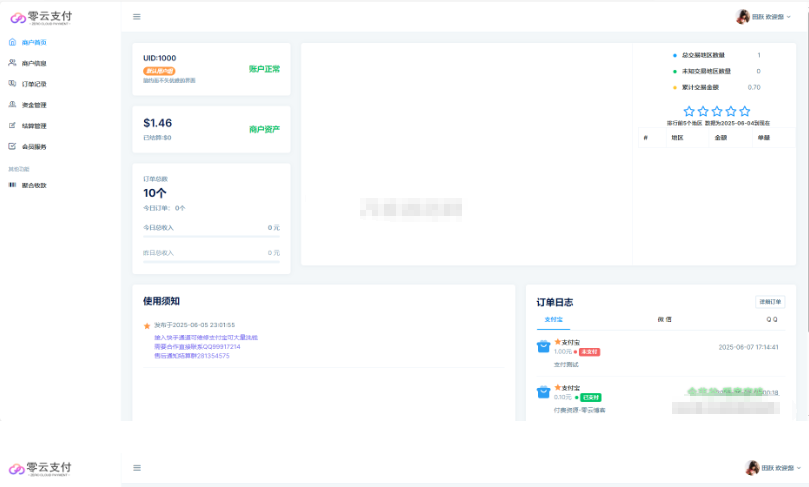The height and width of the screenshot is (487, 809).
Task: Click the orange user-group badge under UID:1000
Action: (x=159, y=71)
